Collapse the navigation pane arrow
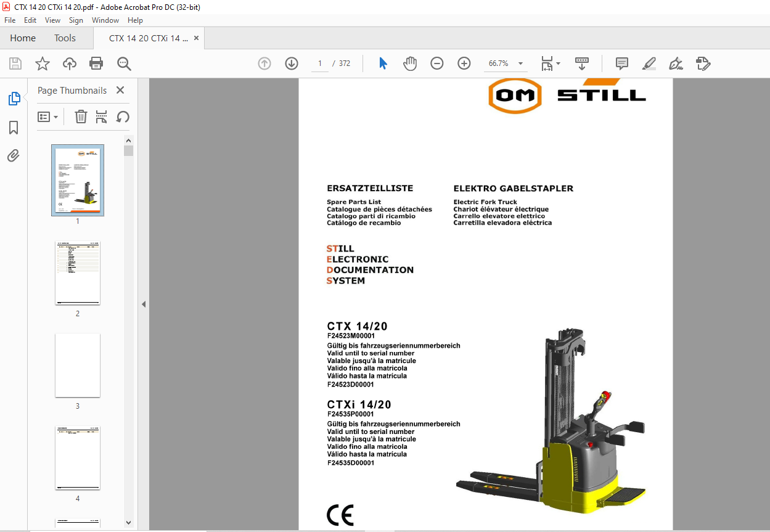 click(144, 304)
